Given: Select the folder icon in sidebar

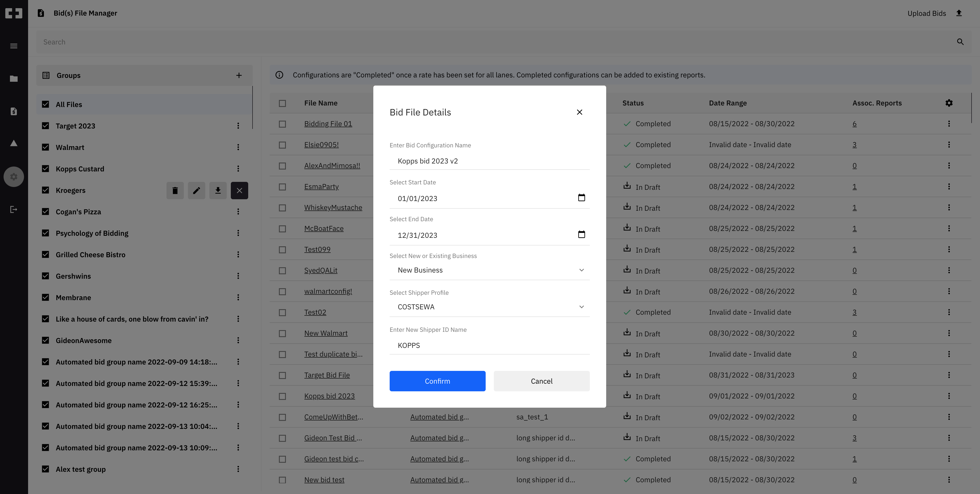Looking at the screenshot, I should (x=14, y=78).
